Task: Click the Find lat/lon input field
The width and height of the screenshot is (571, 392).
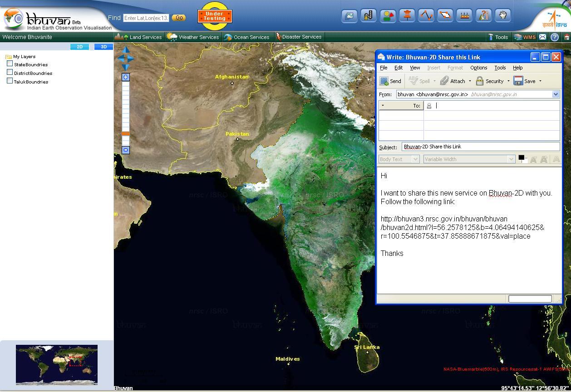Action: click(146, 18)
